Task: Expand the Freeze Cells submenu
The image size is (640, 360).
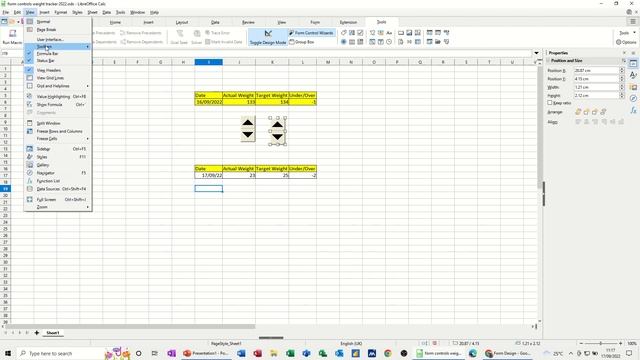Action: 58,139
